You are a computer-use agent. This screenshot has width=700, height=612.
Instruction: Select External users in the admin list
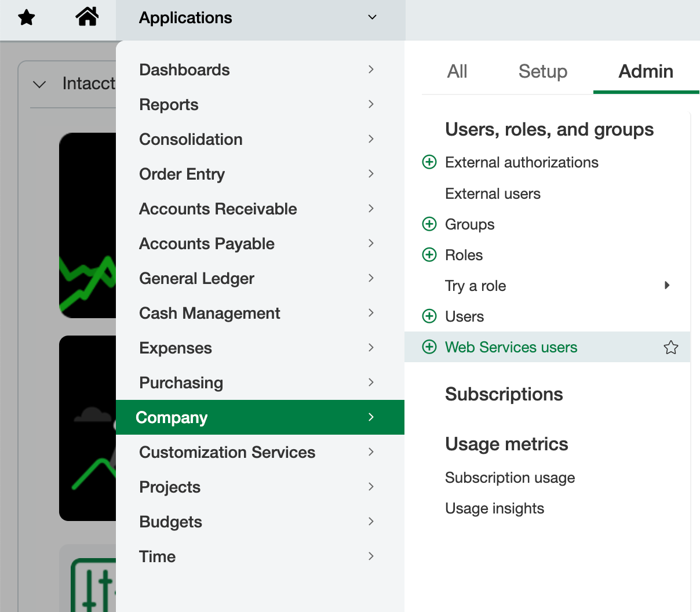tap(493, 194)
